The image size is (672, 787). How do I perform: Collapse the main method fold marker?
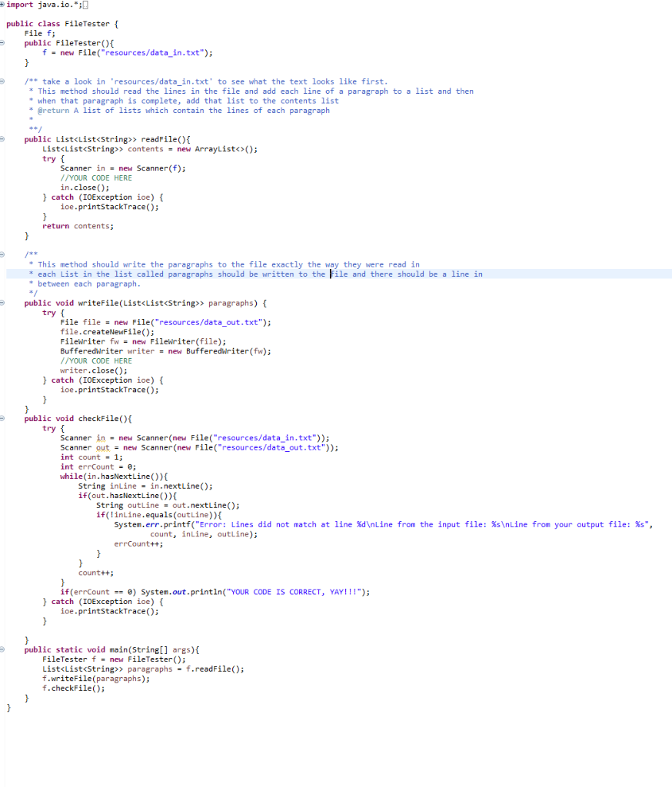4,649
